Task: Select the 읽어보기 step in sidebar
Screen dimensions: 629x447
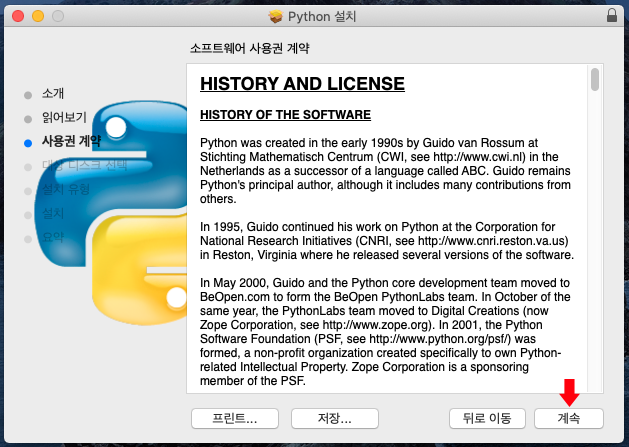Action: click(x=64, y=117)
